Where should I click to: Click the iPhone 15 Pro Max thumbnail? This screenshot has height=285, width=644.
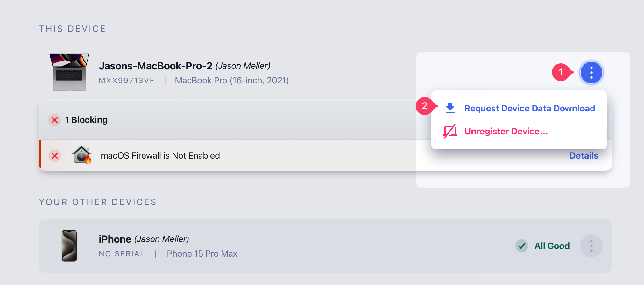coord(69,246)
